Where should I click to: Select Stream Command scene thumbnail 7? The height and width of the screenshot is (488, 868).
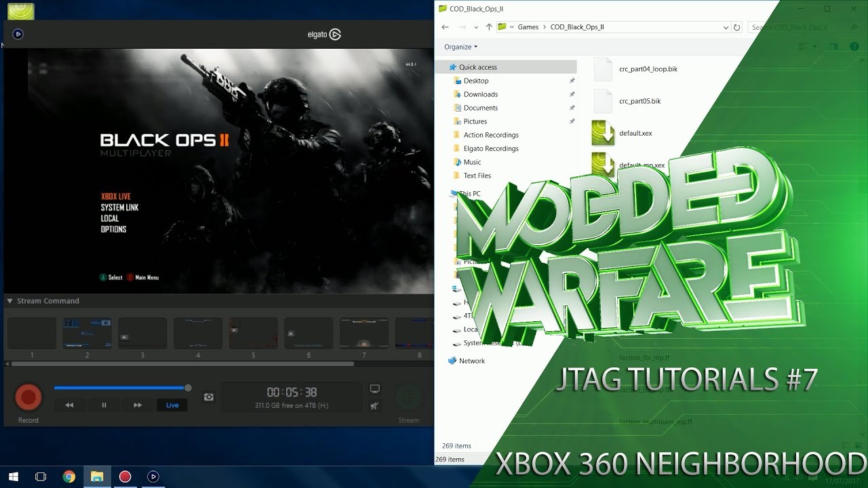point(364,333)
